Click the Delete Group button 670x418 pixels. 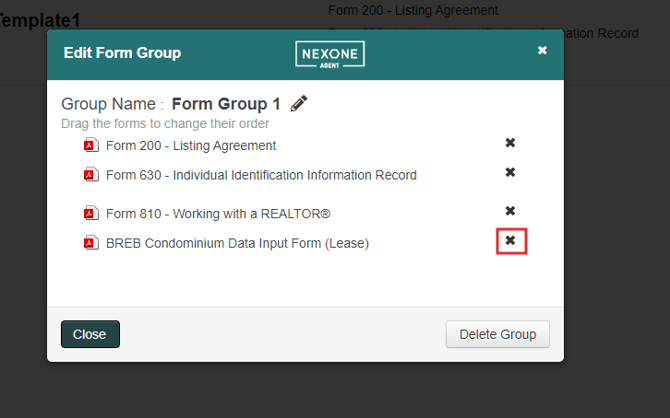[x=498, y=334]
